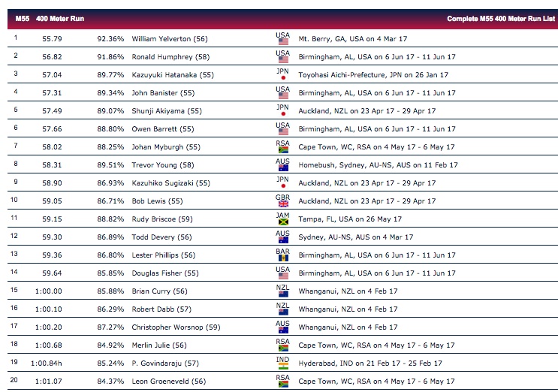Click the South Africa flag beside Johan Myburgh

[x=283, y=149]
